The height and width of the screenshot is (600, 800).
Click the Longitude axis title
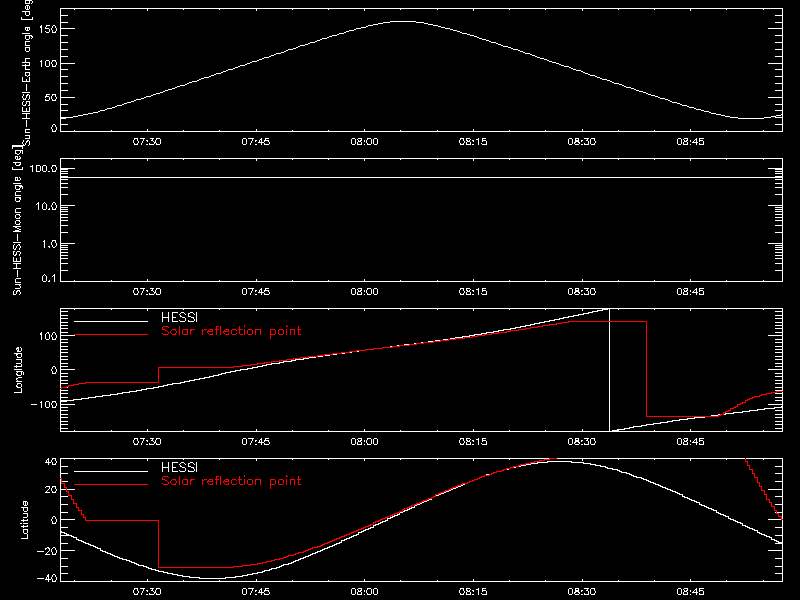(18, 370)
